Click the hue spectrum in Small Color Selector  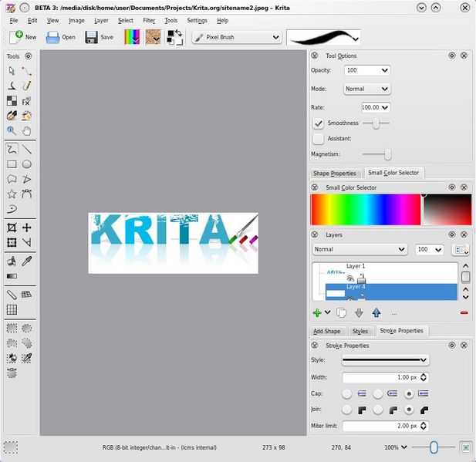(x=366, y=210)
